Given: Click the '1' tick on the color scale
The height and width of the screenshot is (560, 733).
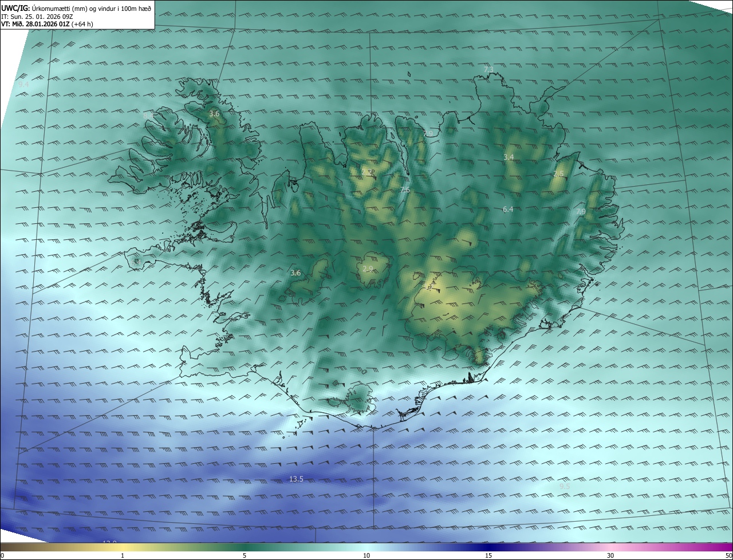Looking at the screenshot, I should [x=123, y=555].
